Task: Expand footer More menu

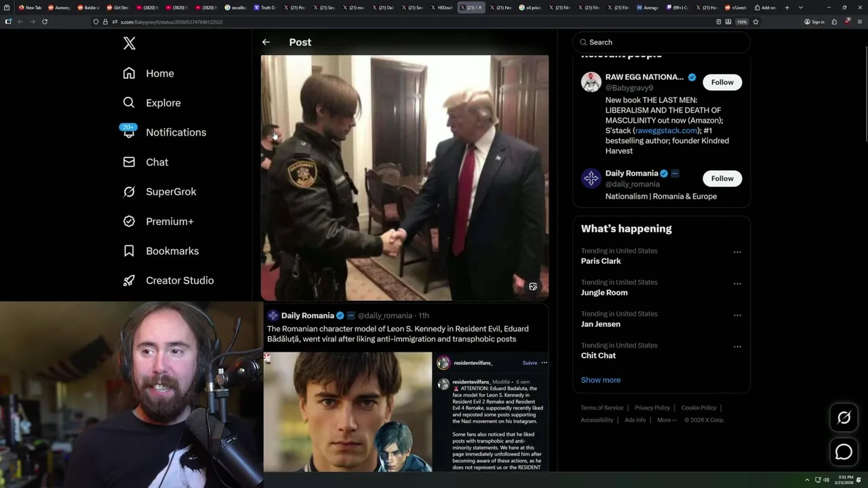Action: [x=666, y=420]
